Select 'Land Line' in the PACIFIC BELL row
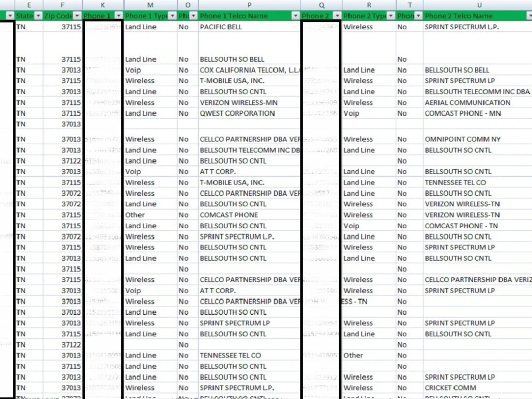The image size is (532, 399). 151,27
